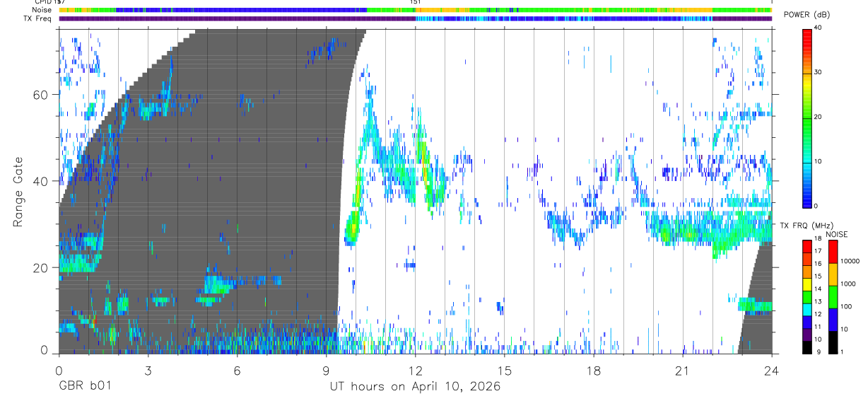Click the TX FRQ legend label '12'
Image resolution: width=868 pixels, height=401 pixels.
point(818,314)
